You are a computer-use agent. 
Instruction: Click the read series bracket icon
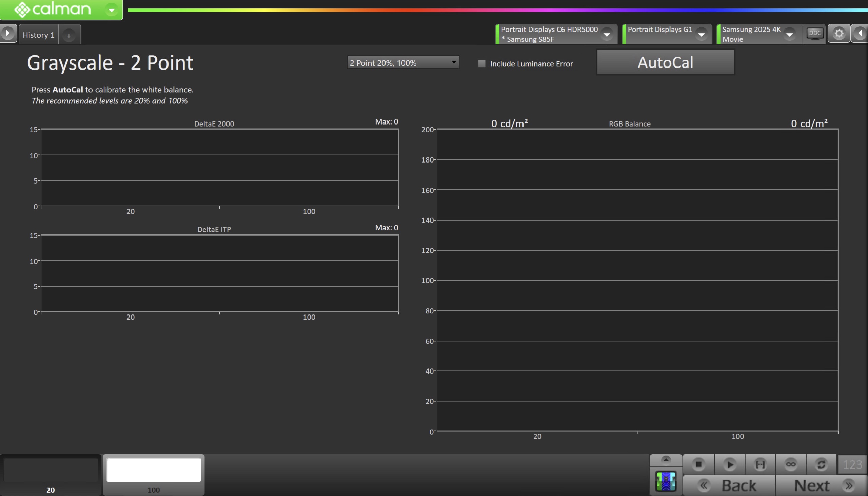pyautogui.click(x=760, y=464)
